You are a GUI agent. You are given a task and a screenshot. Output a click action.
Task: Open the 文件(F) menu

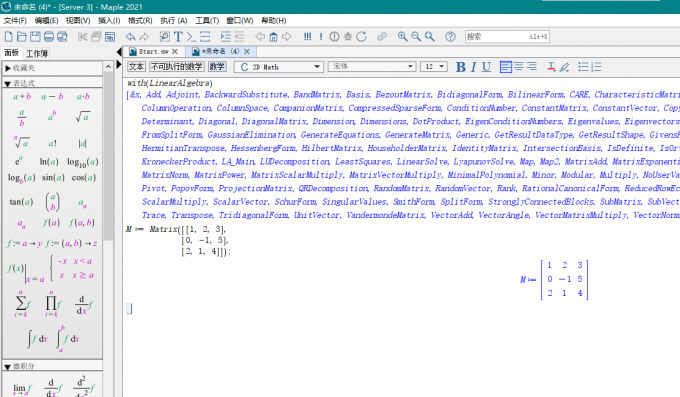[x=15, y=20]
